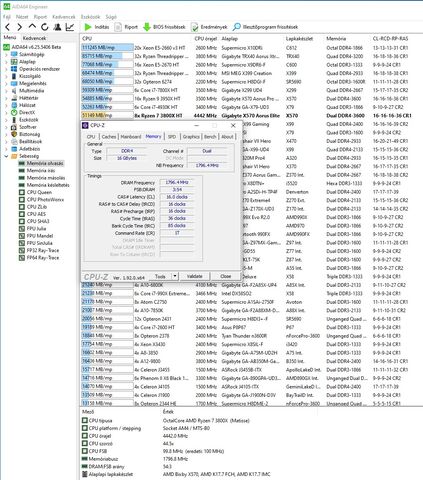This screenshot has height=480, width=423.
Task: Open Eredmények checklist toolbar icon
Action: 194,27
